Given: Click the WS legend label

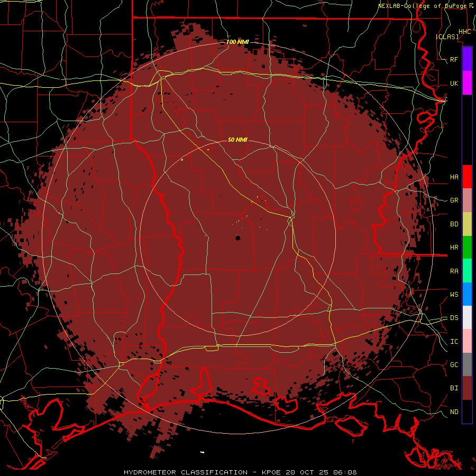Looking at the screenshot, I should click(x=454, y=294).
